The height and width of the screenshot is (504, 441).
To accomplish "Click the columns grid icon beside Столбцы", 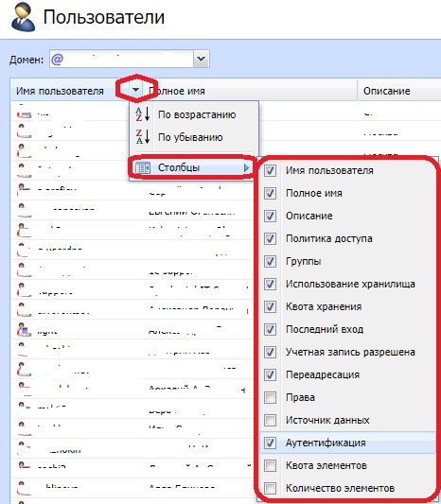I will pos(143,167).
